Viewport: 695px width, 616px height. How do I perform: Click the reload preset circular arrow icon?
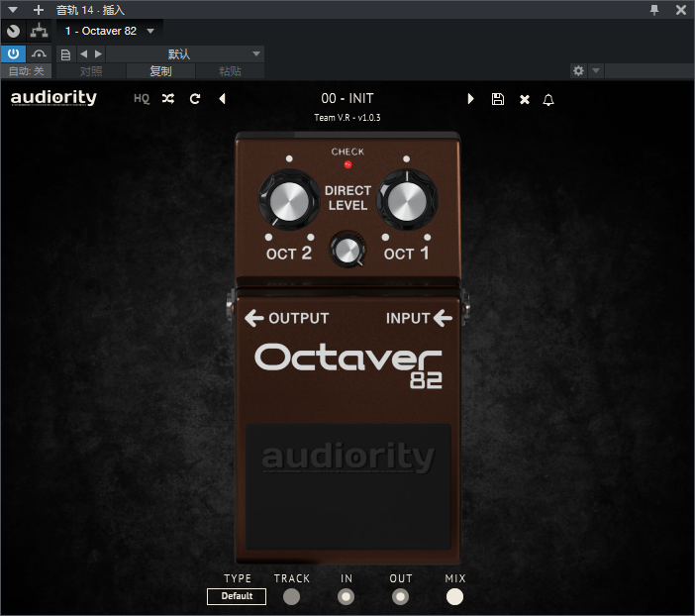pyautogui.click(x=195, y=99)
